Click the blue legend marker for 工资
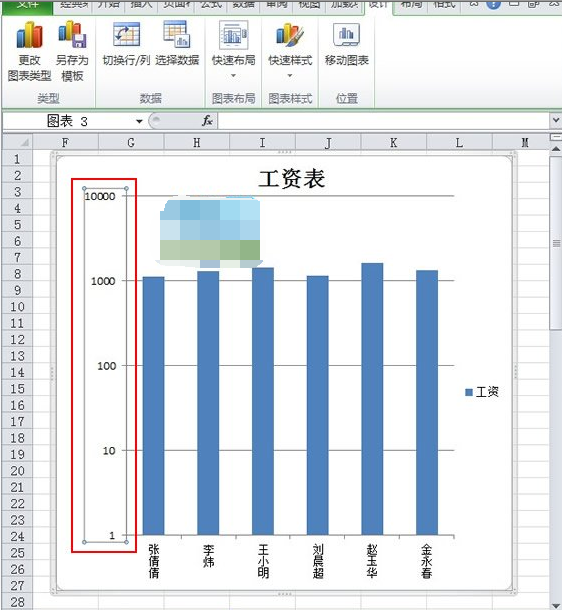 coord(469,392)
